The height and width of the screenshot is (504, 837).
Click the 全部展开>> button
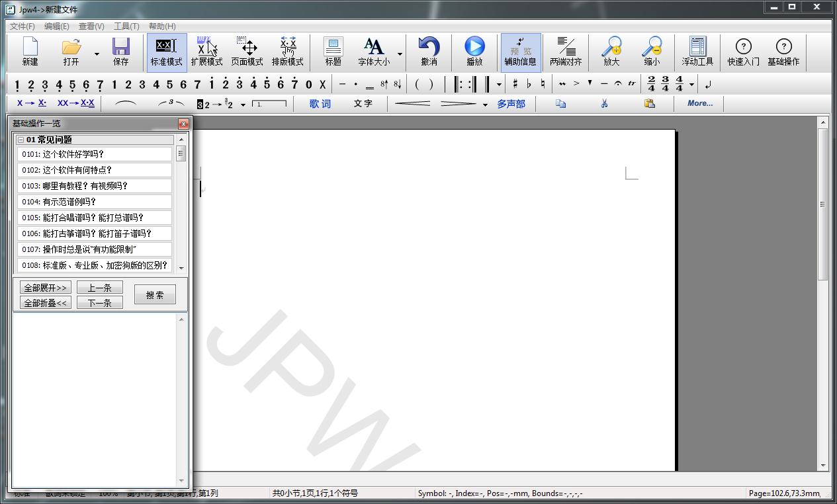pyautogui.click(x=46, y=288)
